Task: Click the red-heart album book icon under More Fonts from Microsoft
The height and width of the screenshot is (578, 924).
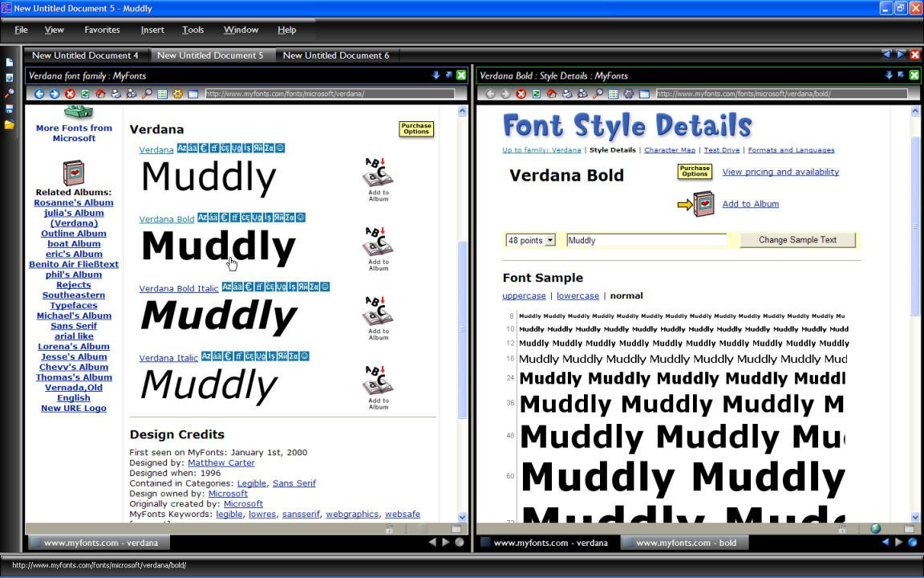Action: tap(74, 173)
